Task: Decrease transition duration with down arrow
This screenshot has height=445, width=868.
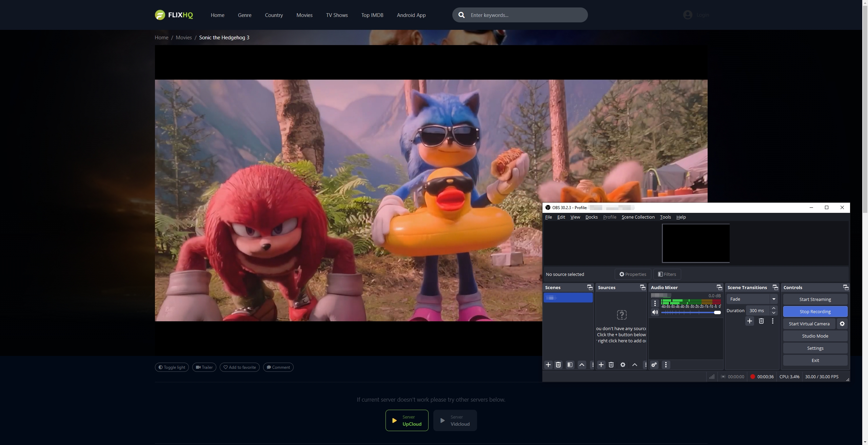Action: click(774, 313)
